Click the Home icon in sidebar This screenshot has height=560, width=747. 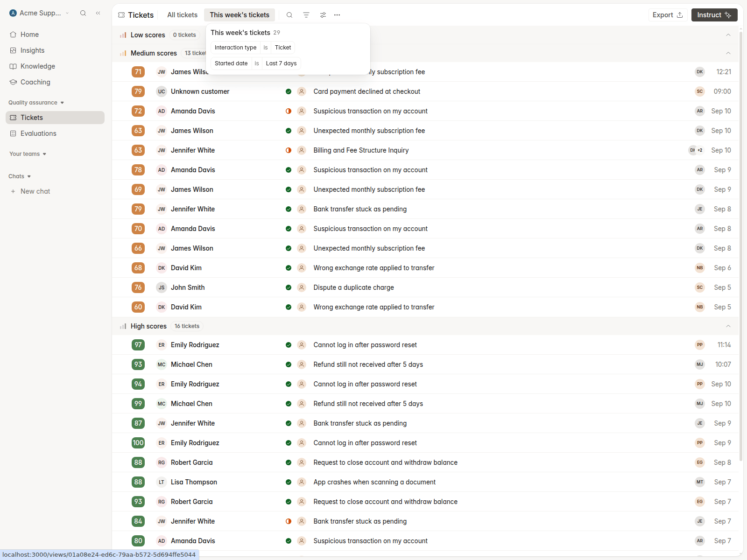pos(13,35)
